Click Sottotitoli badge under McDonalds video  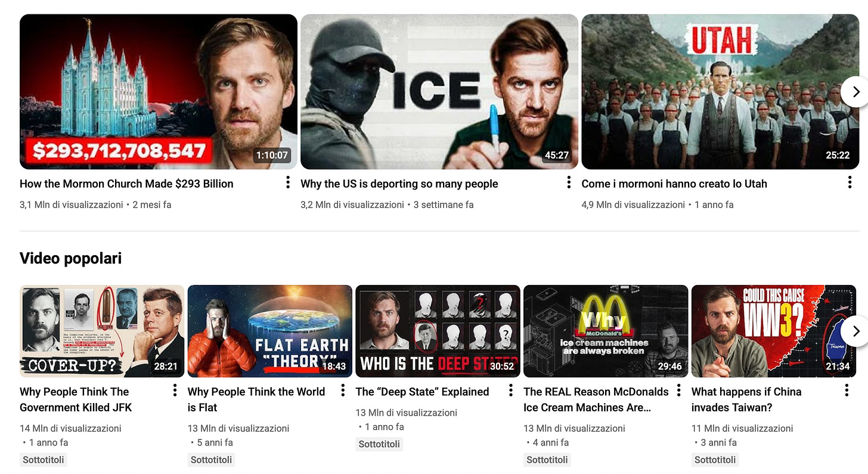[x=547, y=460]
